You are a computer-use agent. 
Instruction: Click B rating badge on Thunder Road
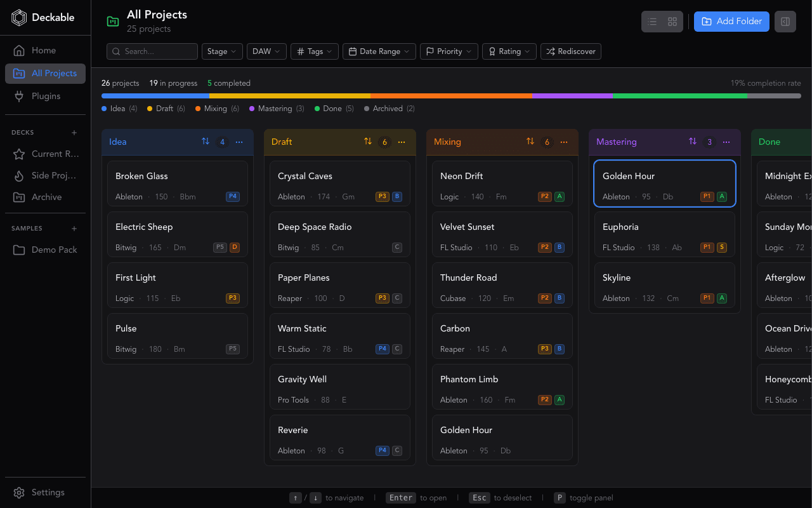point(560,298)
